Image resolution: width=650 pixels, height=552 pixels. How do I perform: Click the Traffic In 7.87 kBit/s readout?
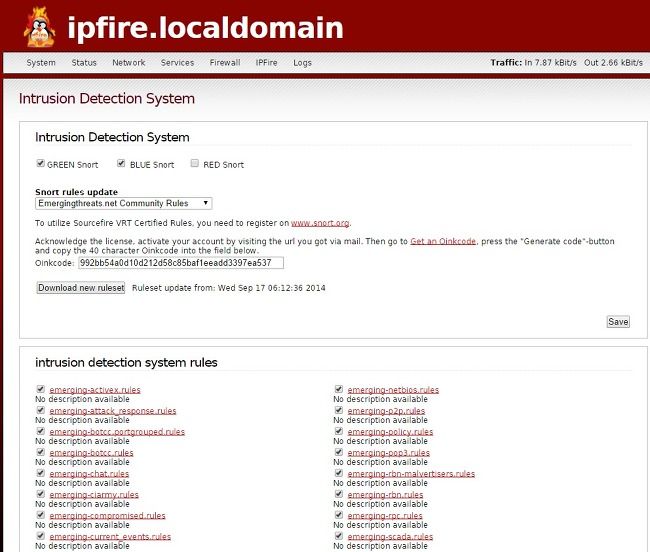[x=534, y=63]
